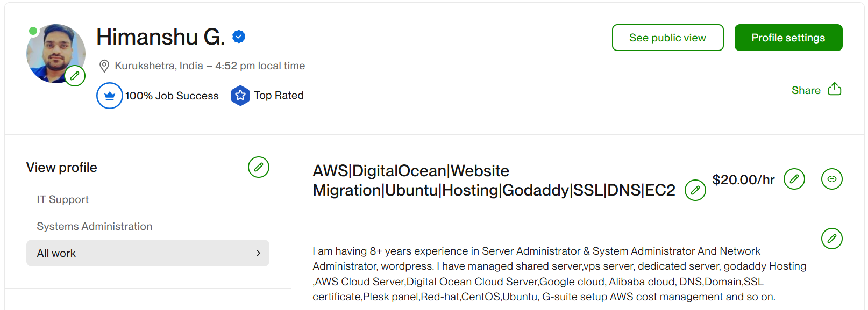Open Profile settings button
This screenshot has width=868, height=310.
788,38
